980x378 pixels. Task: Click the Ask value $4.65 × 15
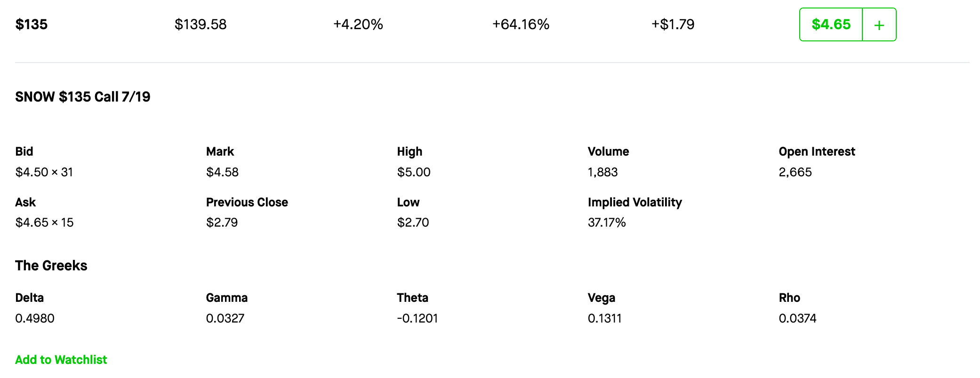tap(44, 222)
